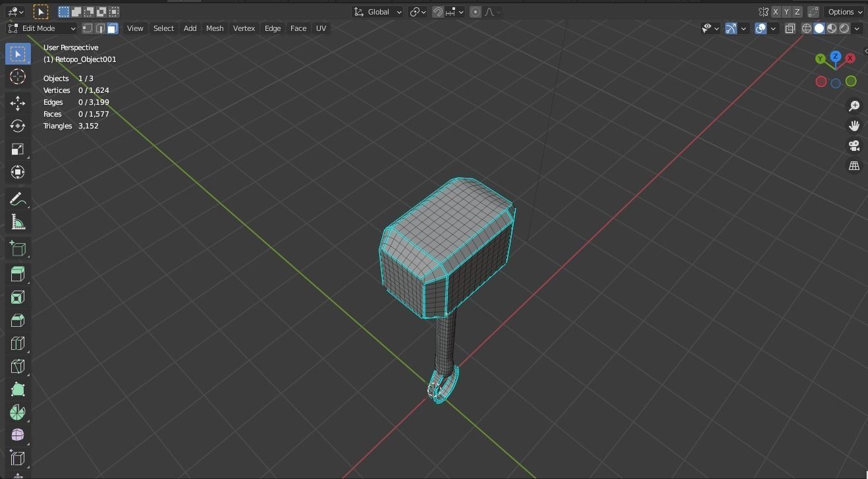
Task: Open the Edit Mode dropdown
Action: (x=42, y=28)
